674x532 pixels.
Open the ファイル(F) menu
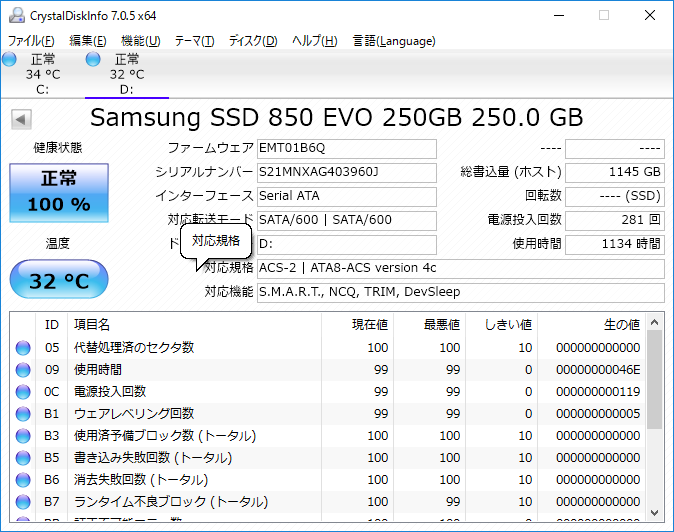(31, 41)
